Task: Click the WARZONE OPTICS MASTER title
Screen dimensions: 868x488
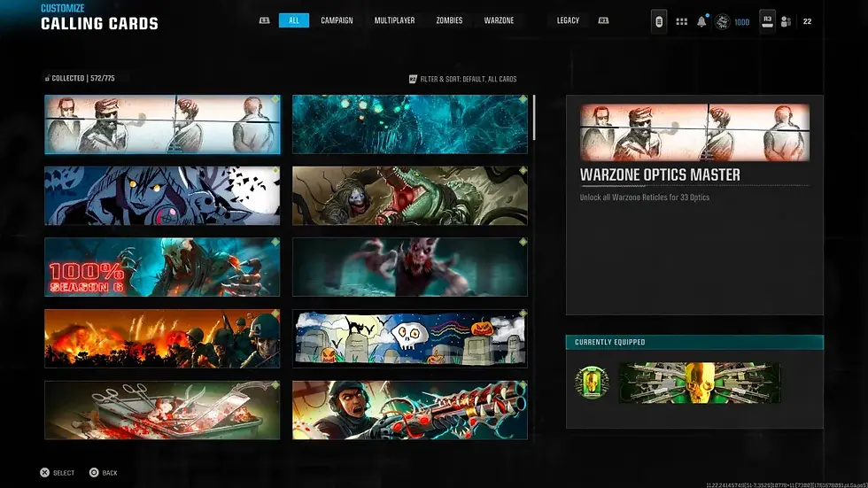Action: coord(660,174)
